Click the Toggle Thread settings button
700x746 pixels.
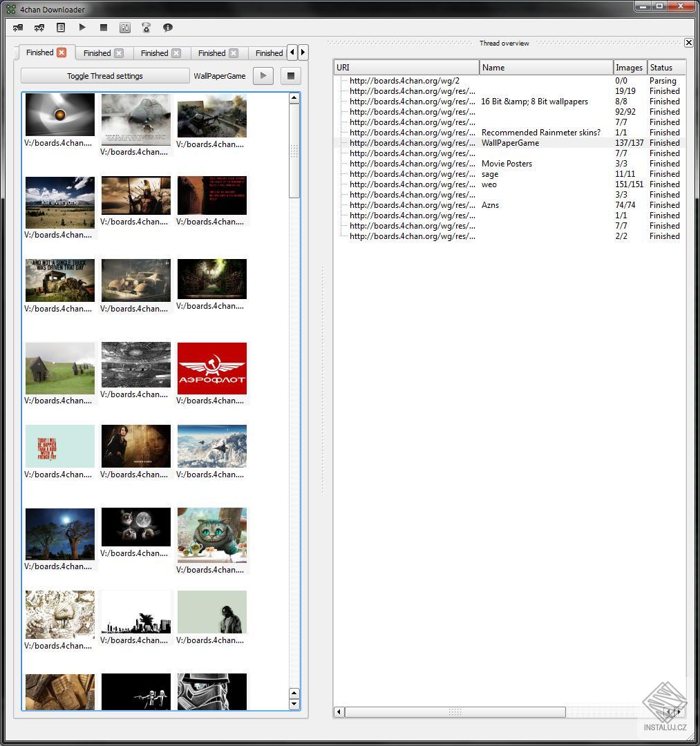point(104,76)
